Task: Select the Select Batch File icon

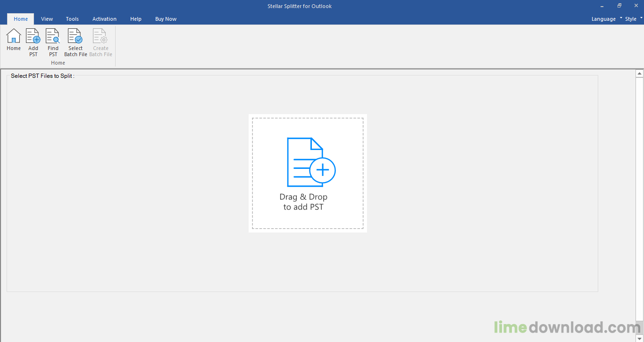Action: tap(75, 40)
